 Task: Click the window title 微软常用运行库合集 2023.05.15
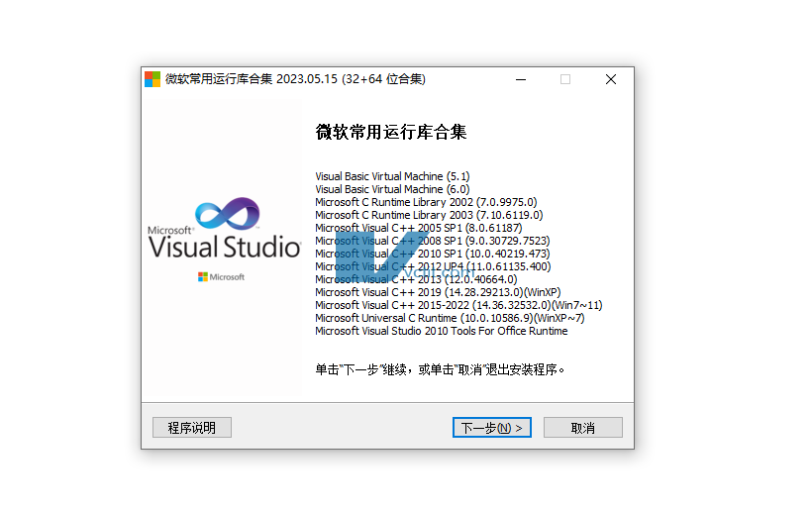tap(295, 79)
